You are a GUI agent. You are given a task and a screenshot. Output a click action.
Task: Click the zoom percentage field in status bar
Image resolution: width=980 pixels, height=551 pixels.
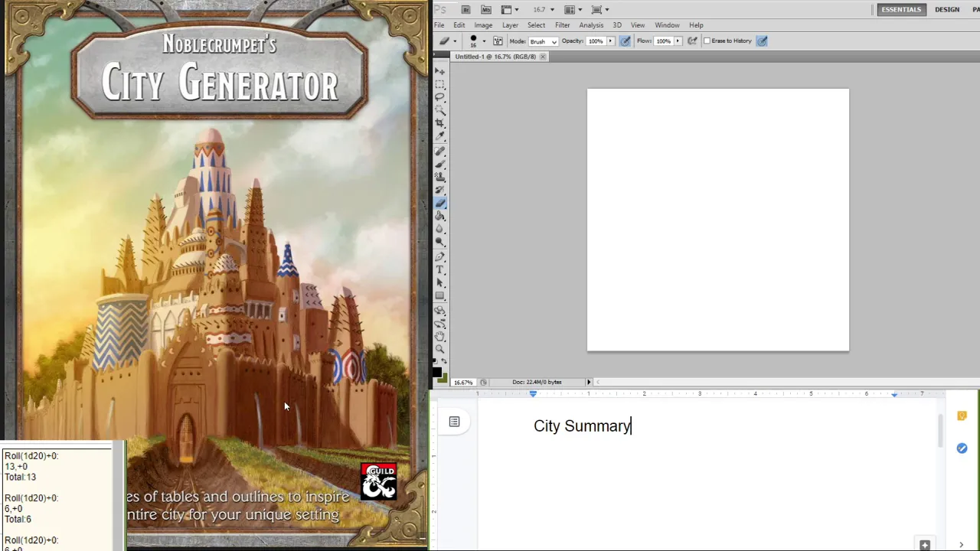[x=464, y=382]
